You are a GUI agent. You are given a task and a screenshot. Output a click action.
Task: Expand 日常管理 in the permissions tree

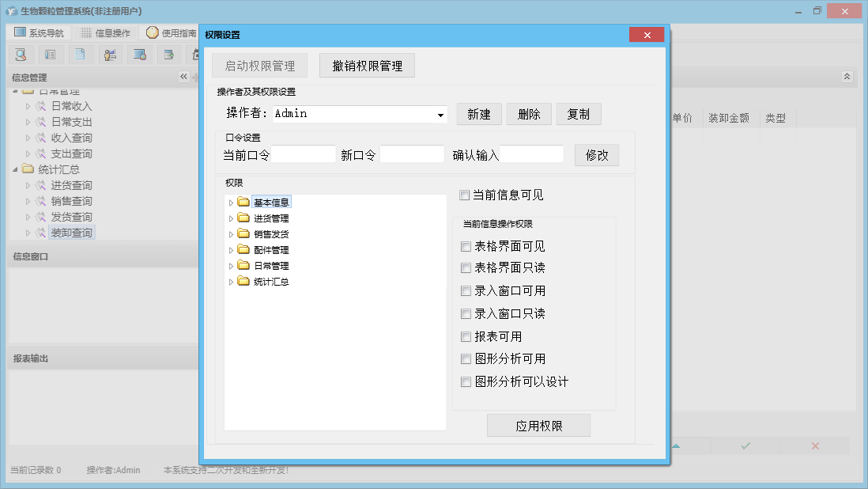[x=231, y=267]
